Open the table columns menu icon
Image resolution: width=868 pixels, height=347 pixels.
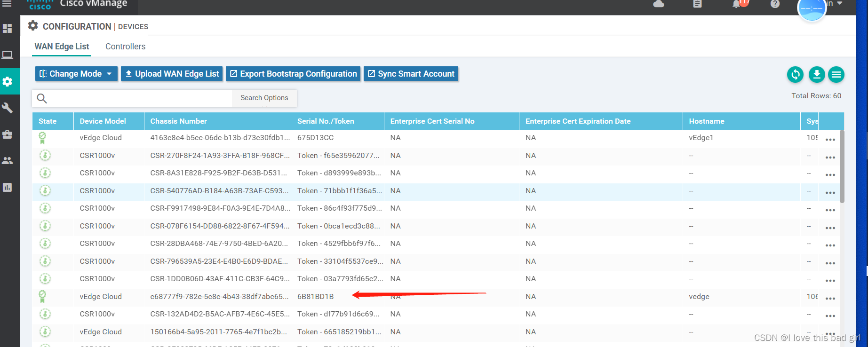coord(836,74)
